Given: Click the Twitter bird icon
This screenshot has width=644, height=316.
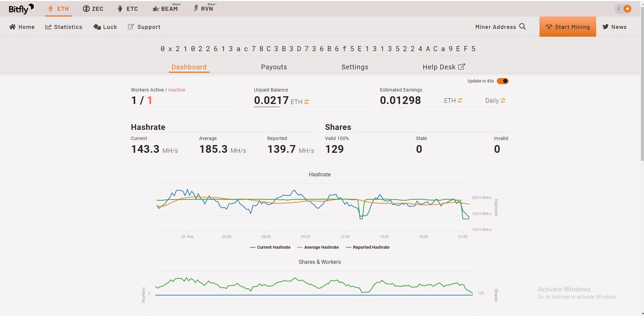Looking at the screenshot, I should [606, 27].
